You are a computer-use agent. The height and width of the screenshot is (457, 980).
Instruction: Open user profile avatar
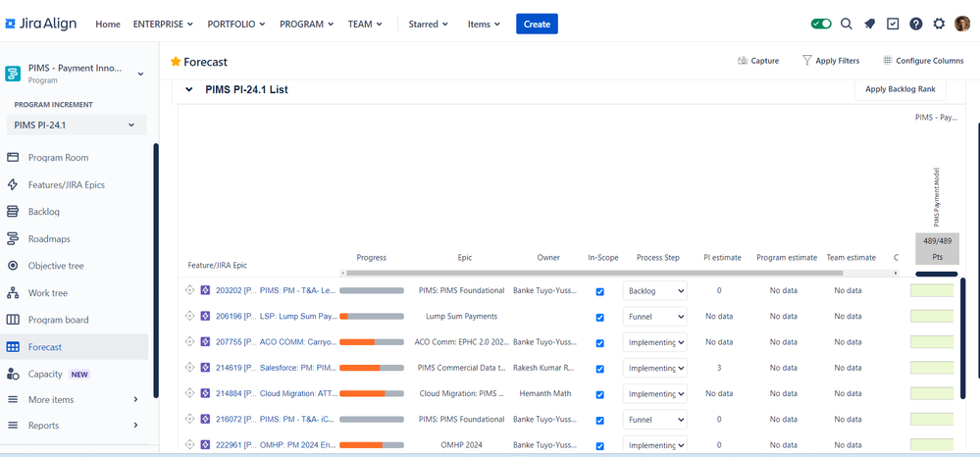pos(962,24)
